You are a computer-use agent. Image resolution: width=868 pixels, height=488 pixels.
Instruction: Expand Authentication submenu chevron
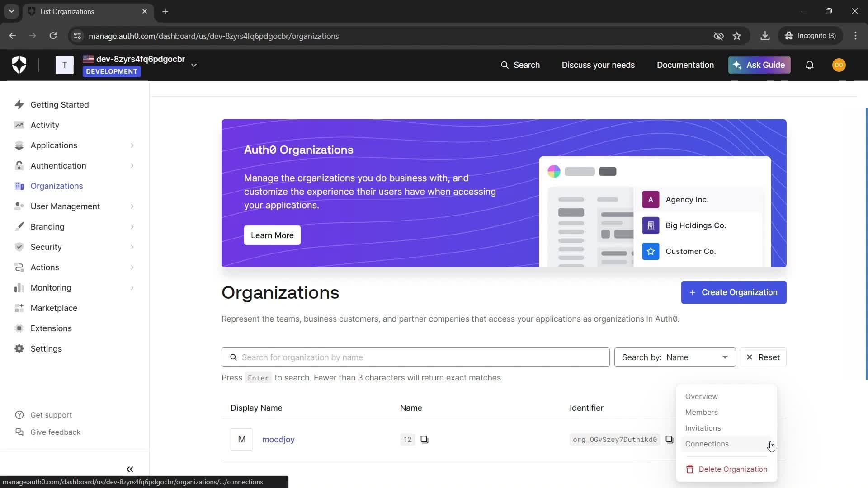(132, 166)
